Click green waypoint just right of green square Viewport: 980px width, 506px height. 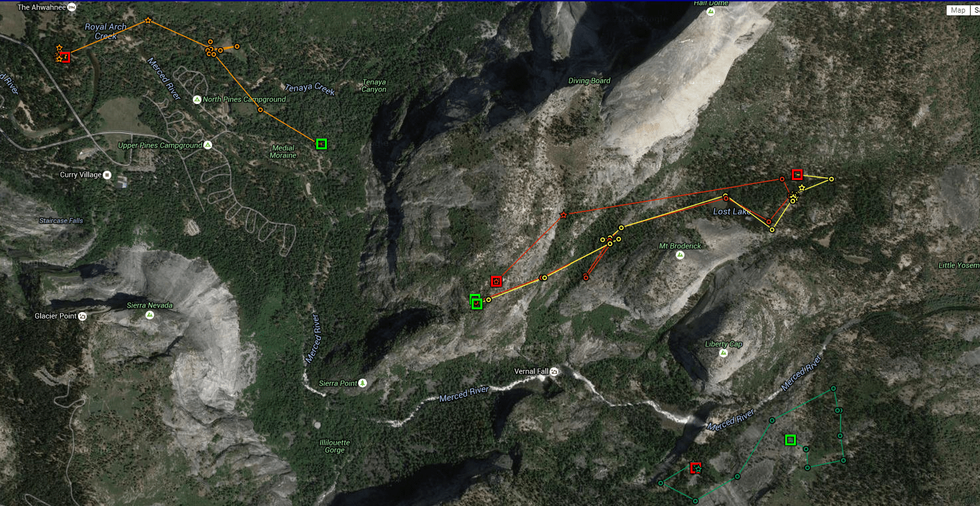[806, 449]
